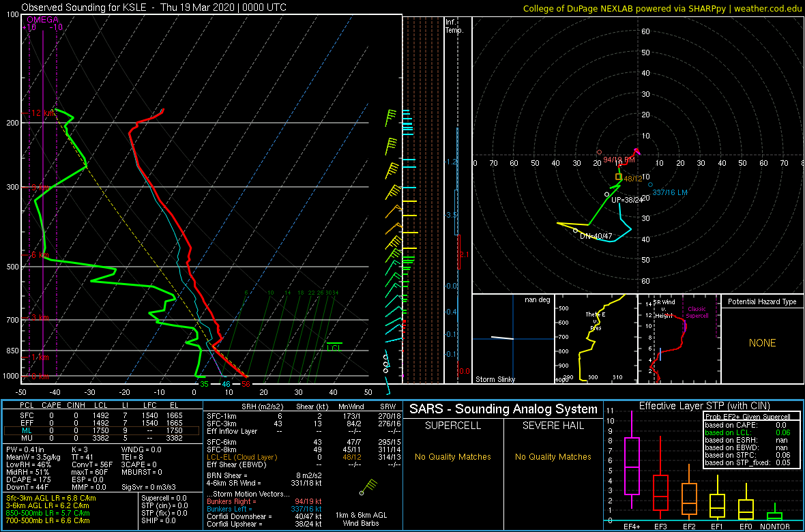Click the CINH column header
This screenshot has height=532, width=805.
pos(77,406)
